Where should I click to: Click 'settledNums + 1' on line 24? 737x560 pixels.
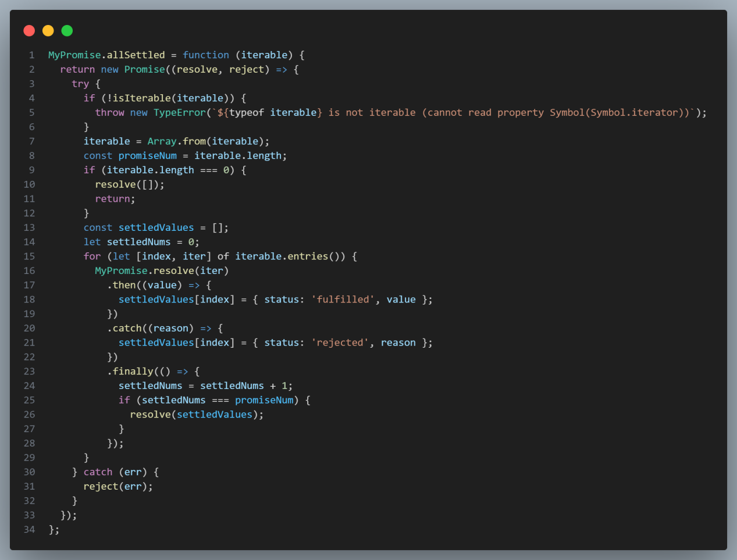[x=244, y=386]
